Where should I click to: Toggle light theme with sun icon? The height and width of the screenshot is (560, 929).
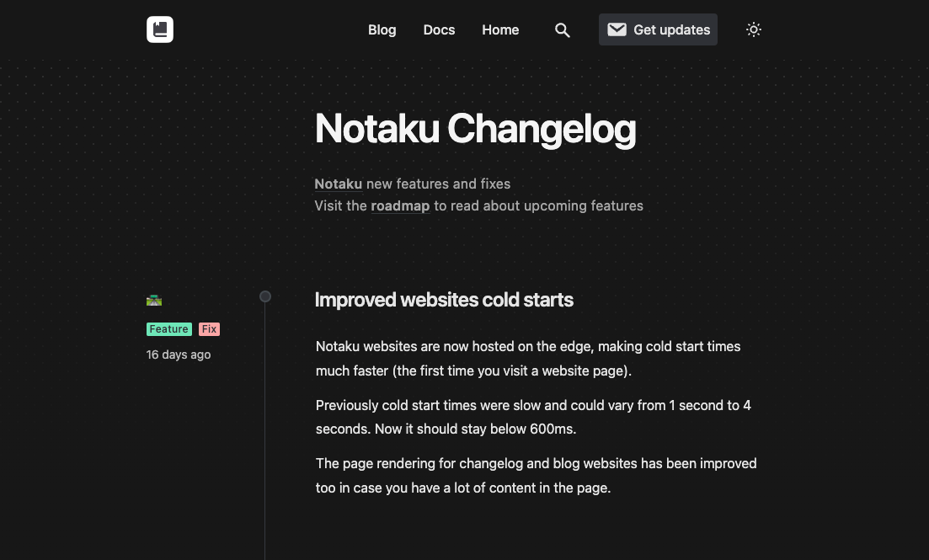point(754,29)
